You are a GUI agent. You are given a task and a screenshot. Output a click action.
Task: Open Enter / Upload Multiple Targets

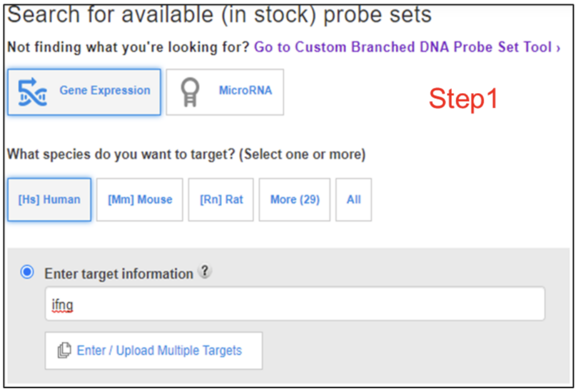tap(154, 350)
